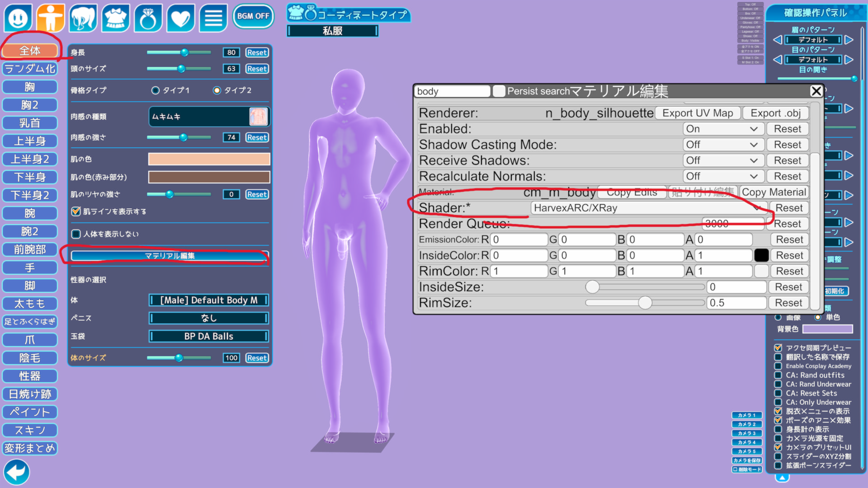Click the RimColor white color swatch

coord(761,271)
